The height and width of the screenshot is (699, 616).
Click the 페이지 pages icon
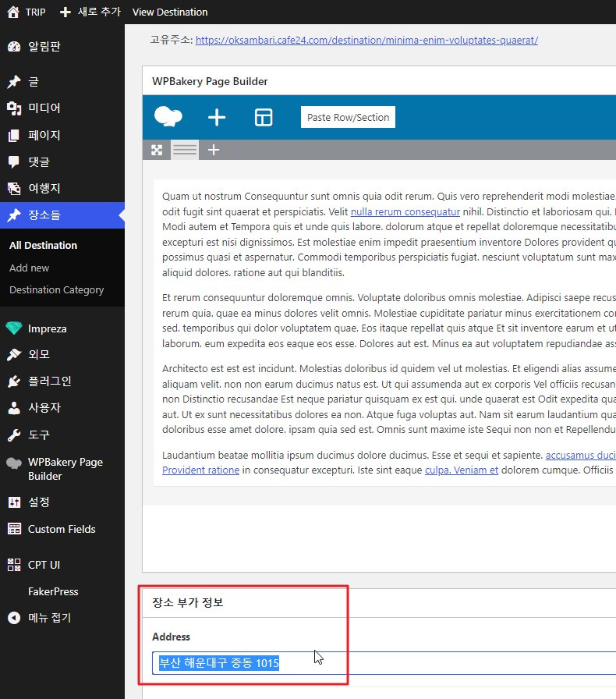(x=14, y=135)
